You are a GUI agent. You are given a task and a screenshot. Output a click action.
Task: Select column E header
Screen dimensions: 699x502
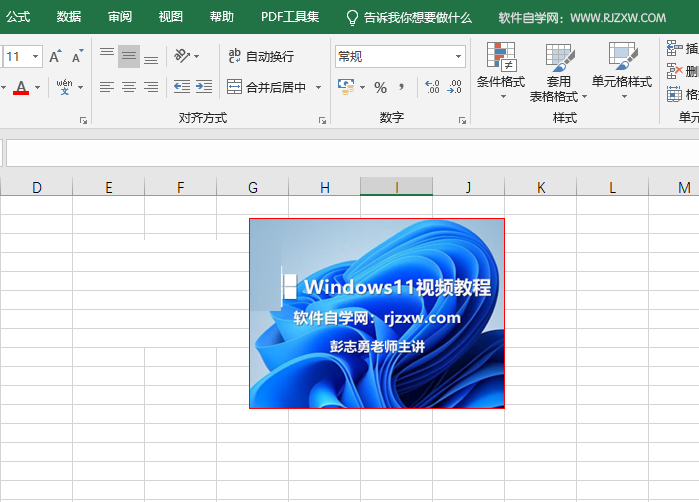click(108, 187)
